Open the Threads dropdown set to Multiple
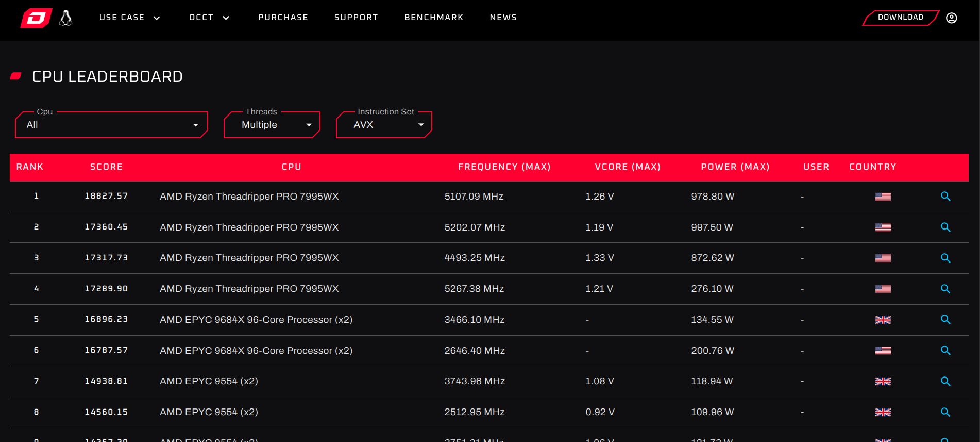The image size is (980, 442). tap(272, 125)
